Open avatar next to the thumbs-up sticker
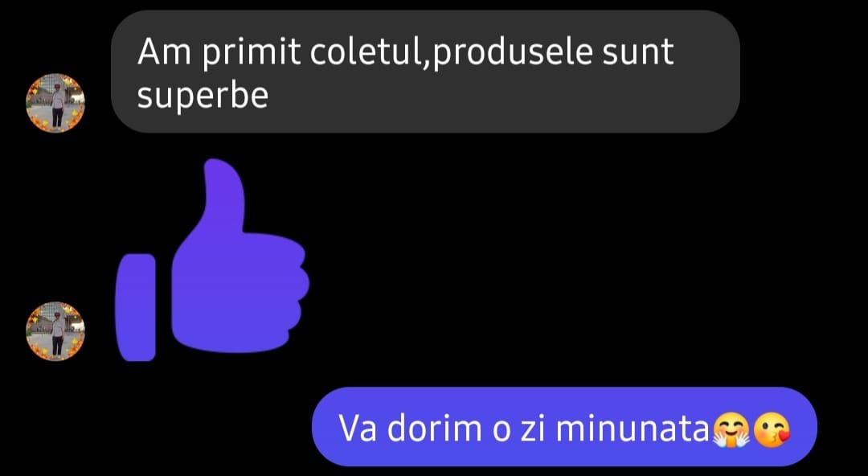Viewport: 868px width, 476px height. click(x=55, y=331)
